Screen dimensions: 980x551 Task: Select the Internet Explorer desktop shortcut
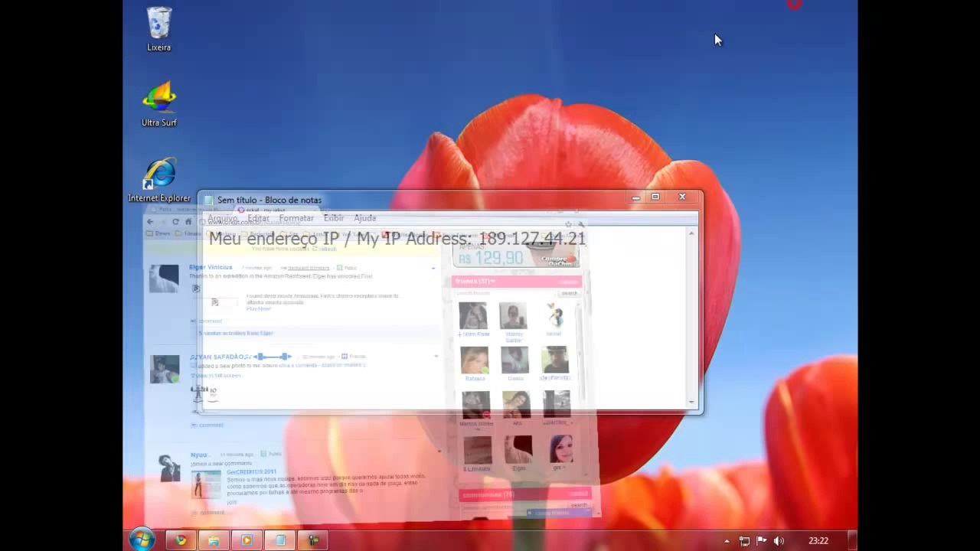tap(159, 180)
